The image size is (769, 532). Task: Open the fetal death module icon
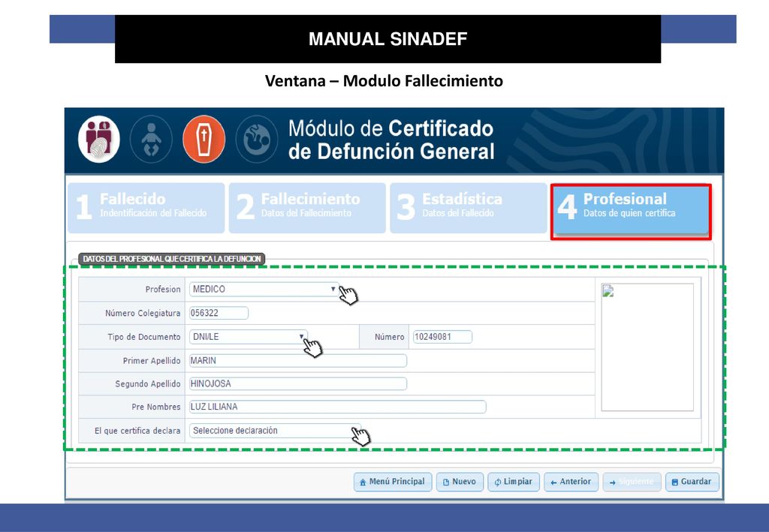pyautogui.click(x=257, y=139)
